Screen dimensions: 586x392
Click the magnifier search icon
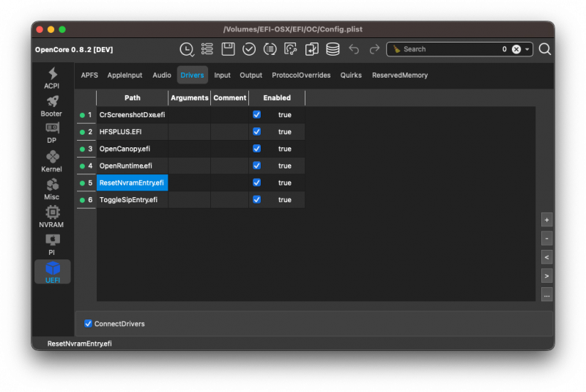click(545, 49)
